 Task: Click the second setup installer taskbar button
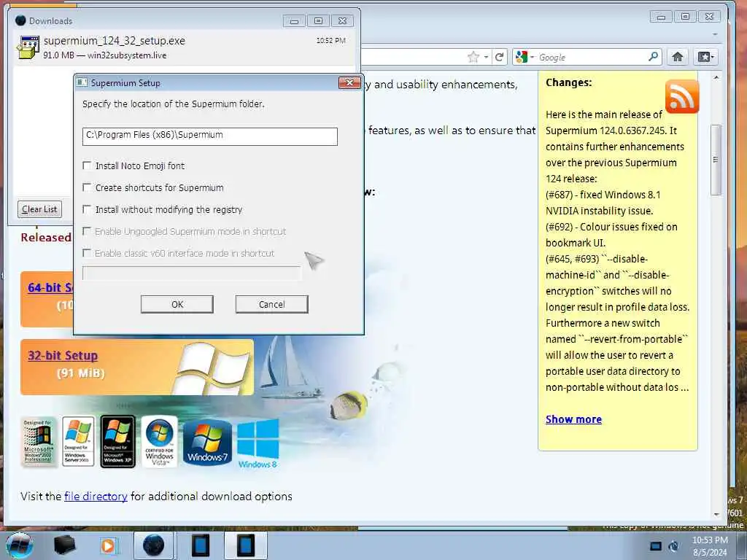pyautogui.click(x=246, y=545)
